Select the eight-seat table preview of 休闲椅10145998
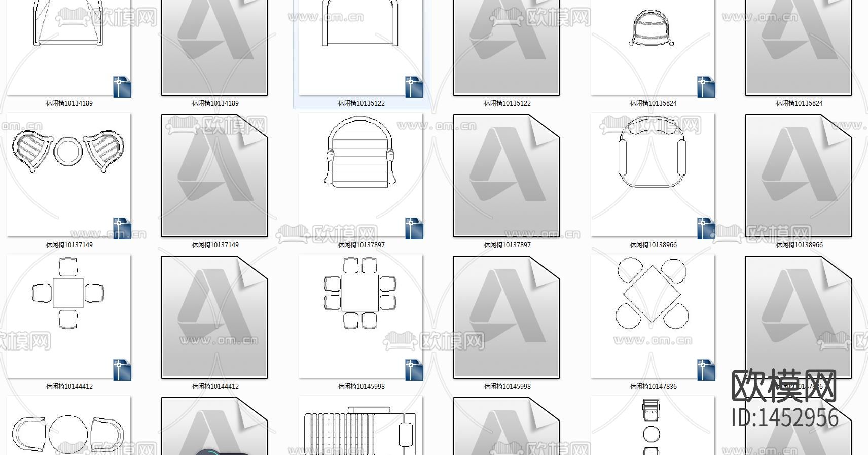868x455 pixels. [x=361, y=317]
